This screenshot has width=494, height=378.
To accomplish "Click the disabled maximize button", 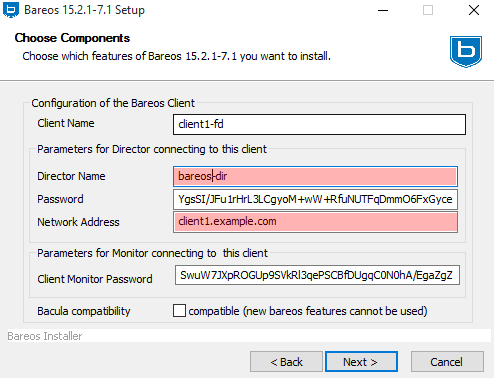I will point(428,10).
